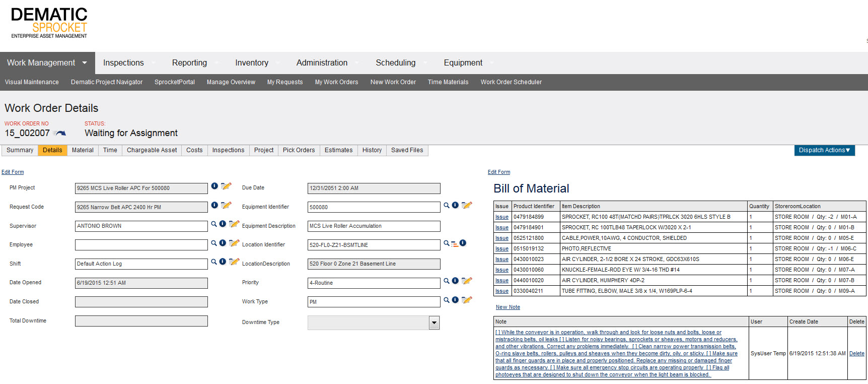Open the Chargeable Asset tab

coord(152,150)
